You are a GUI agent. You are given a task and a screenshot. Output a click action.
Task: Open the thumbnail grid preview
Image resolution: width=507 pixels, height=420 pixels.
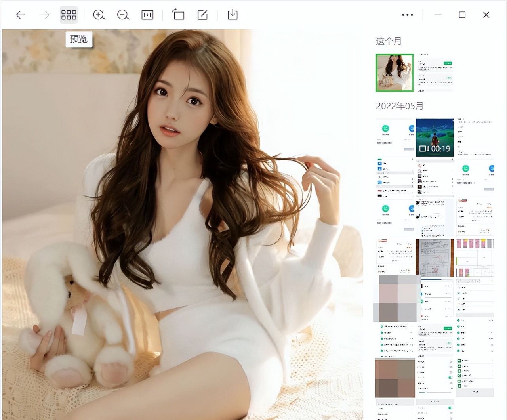coord(69,15)
